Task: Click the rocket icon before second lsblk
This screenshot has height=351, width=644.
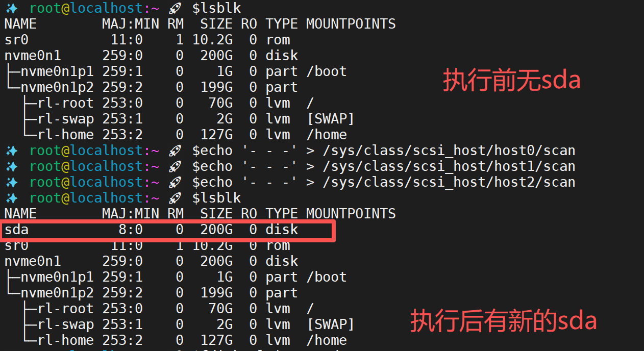Action: 175,198
